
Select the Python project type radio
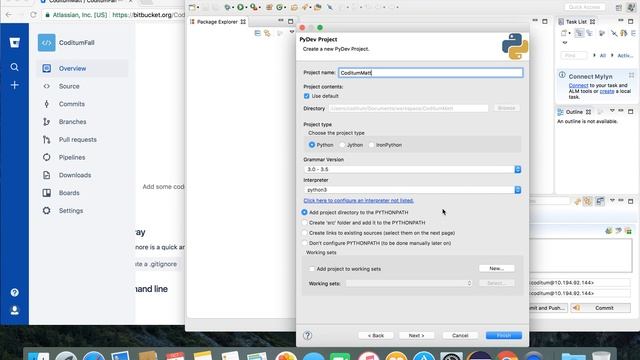click(x=312, y=145)
